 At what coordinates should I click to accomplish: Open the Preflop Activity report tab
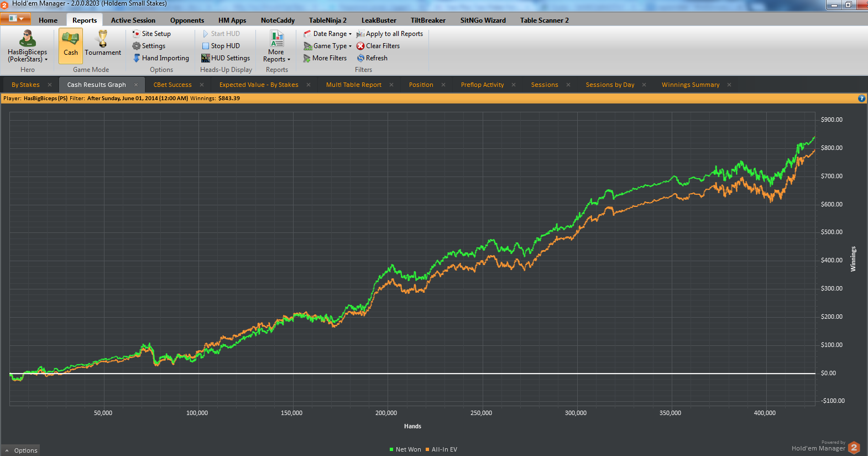tap(483, 85)
